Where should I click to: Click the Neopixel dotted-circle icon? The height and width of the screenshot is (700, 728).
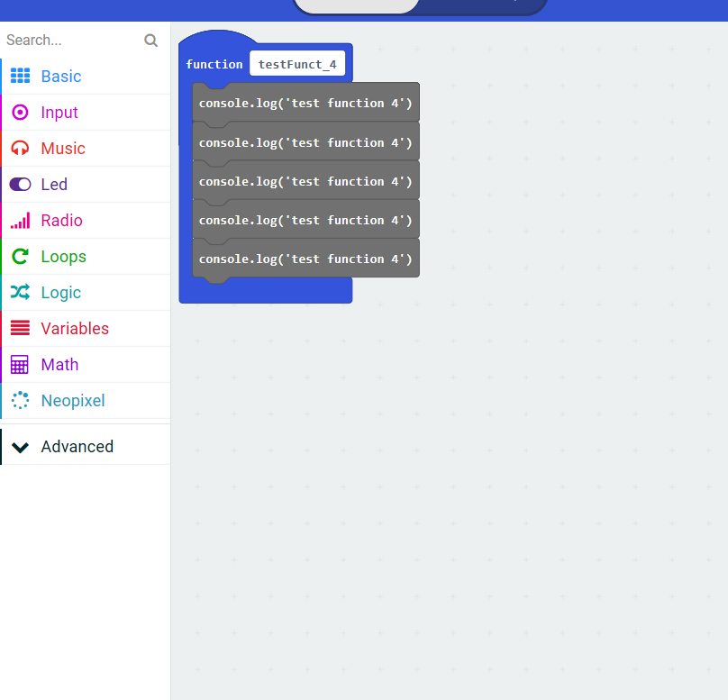[x=20, y=400]
